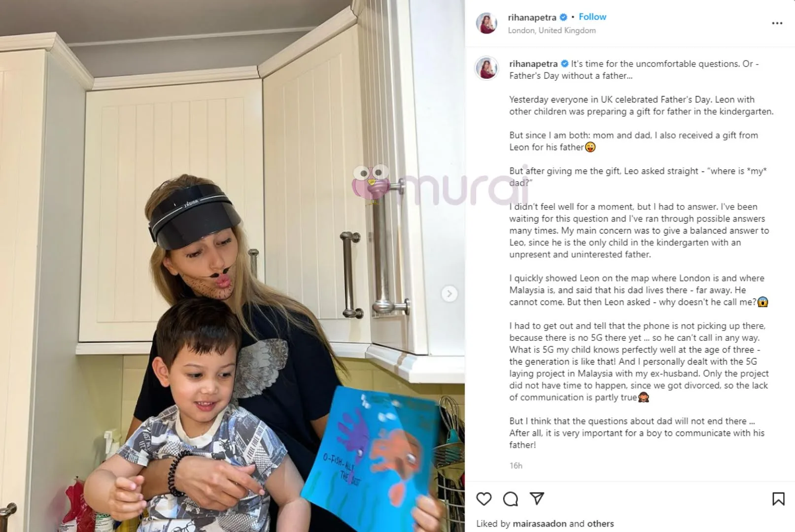
Task: Open London, United Kingdom location link
Action: point(552,31)
